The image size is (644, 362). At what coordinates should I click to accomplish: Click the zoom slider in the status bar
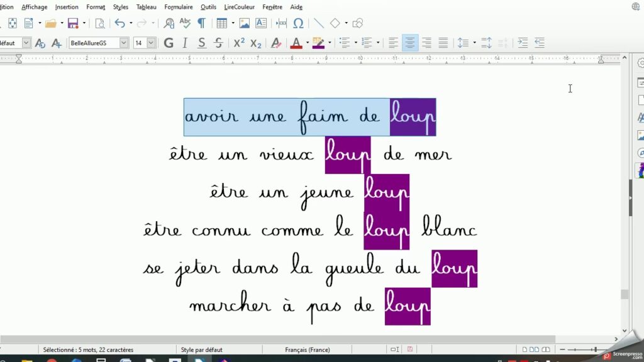click(585, 349)
